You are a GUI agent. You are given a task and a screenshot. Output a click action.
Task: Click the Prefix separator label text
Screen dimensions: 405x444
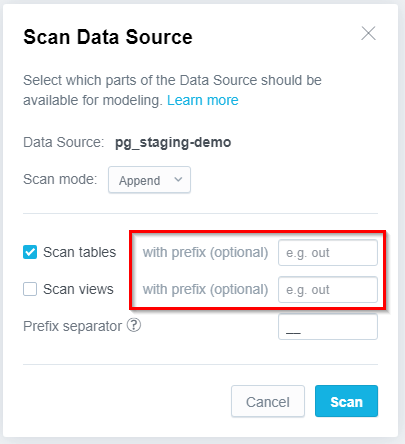(72, 326)
